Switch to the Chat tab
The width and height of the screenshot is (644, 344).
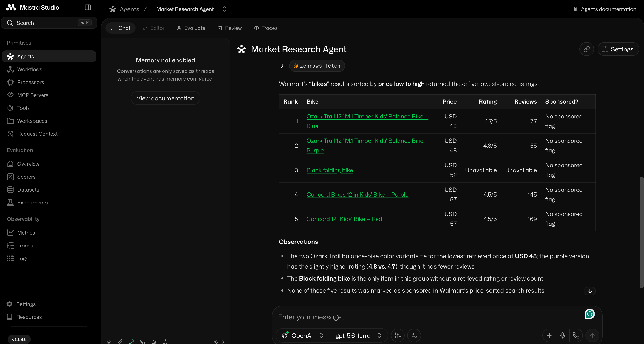tap(121, 28)
